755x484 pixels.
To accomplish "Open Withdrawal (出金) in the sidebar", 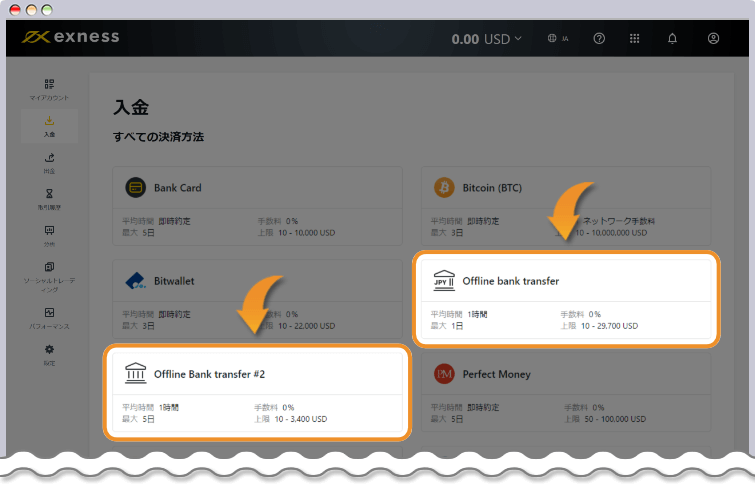I will coord(49,163).
